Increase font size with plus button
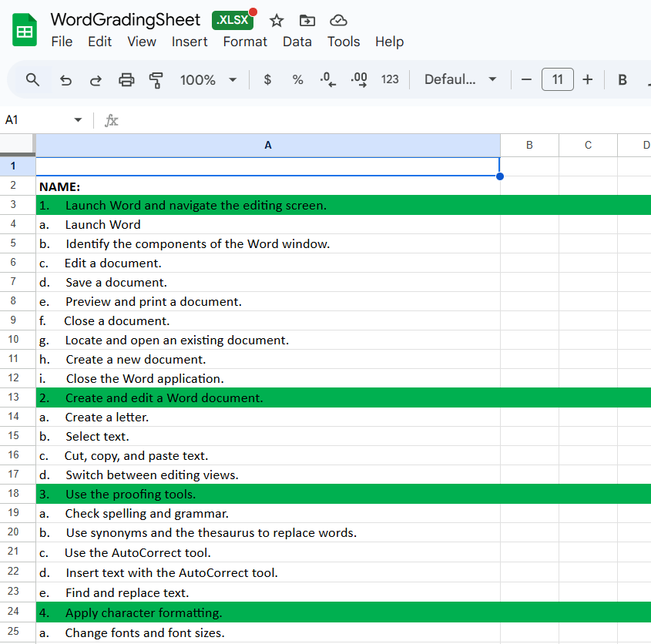This screenshot has width=651, height=644. pos(588,79)
